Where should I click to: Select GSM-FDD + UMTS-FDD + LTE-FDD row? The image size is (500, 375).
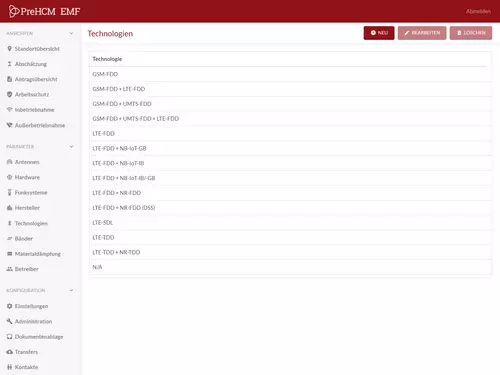point(290,119)
